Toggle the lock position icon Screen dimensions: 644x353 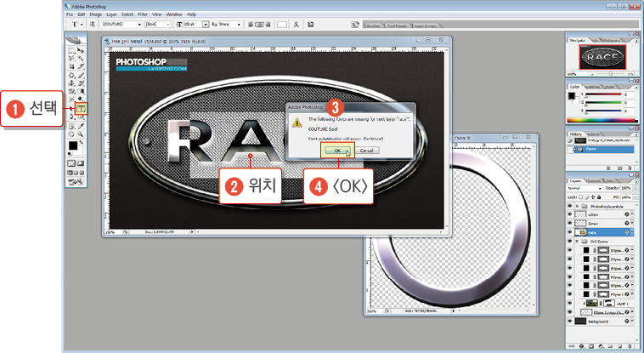point(593,197)
